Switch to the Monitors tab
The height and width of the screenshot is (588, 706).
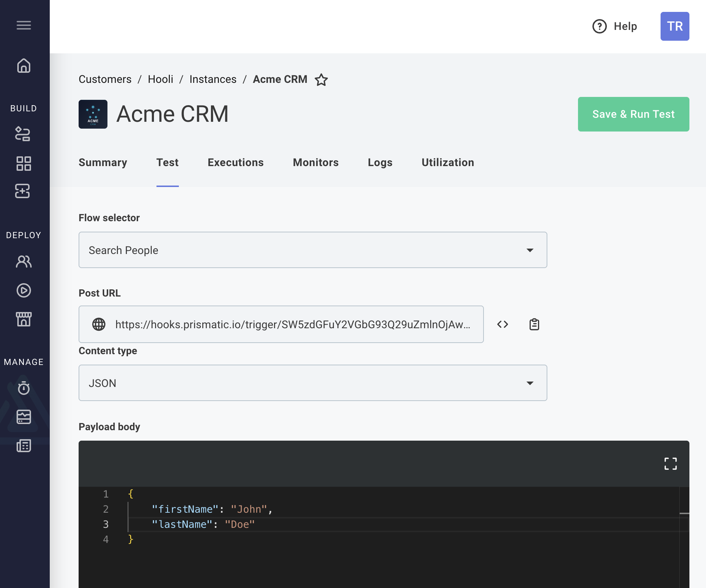[316, 162]
